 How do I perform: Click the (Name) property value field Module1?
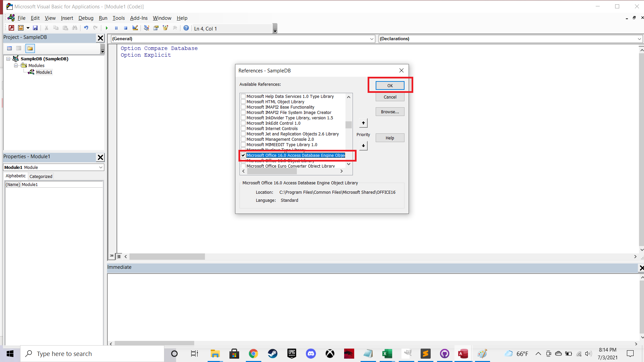click(62, 184)
